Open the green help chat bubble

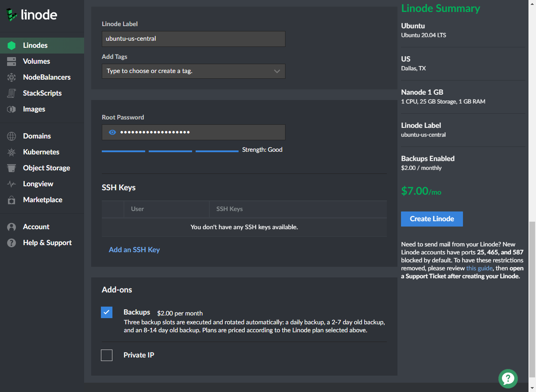point(508,379)
